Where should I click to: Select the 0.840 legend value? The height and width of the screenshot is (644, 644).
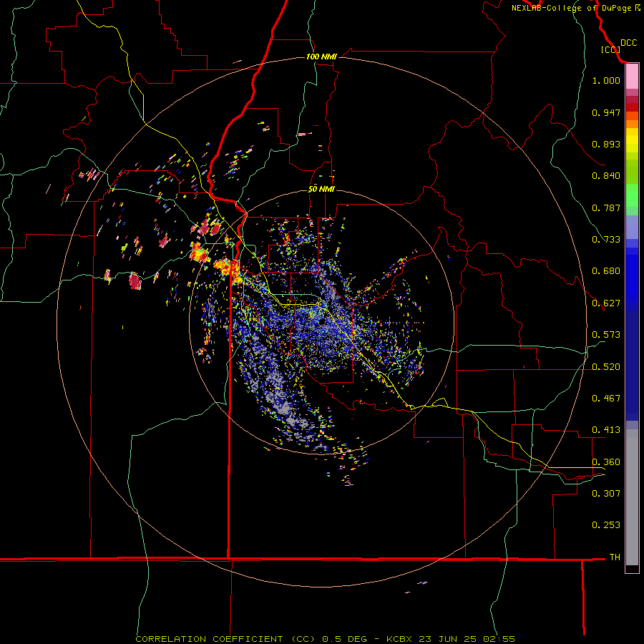tap(606, 176)
